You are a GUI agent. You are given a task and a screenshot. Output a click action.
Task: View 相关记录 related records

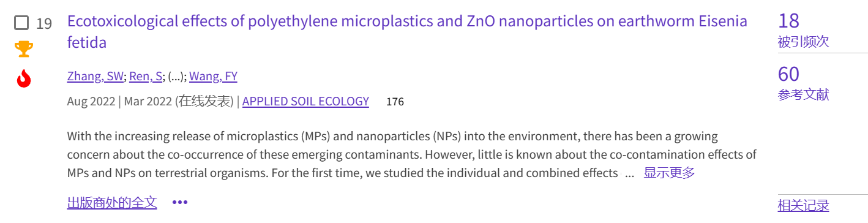point(803,205)
